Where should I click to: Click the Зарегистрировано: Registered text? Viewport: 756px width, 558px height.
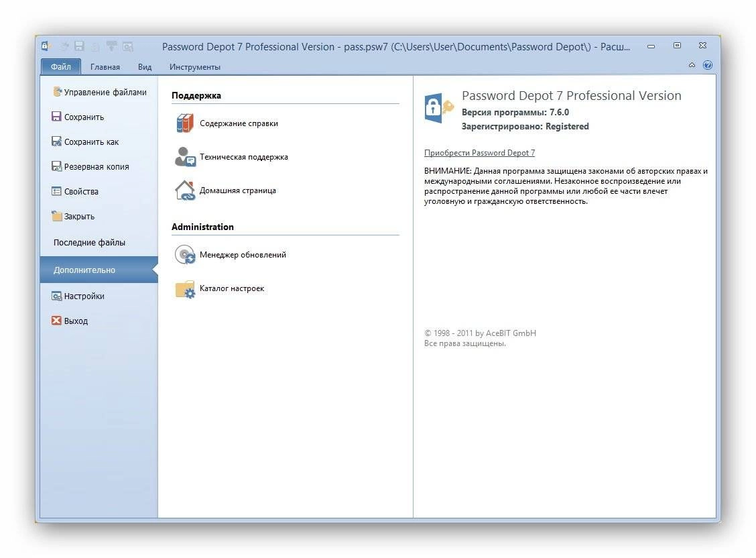click(525, 126)
